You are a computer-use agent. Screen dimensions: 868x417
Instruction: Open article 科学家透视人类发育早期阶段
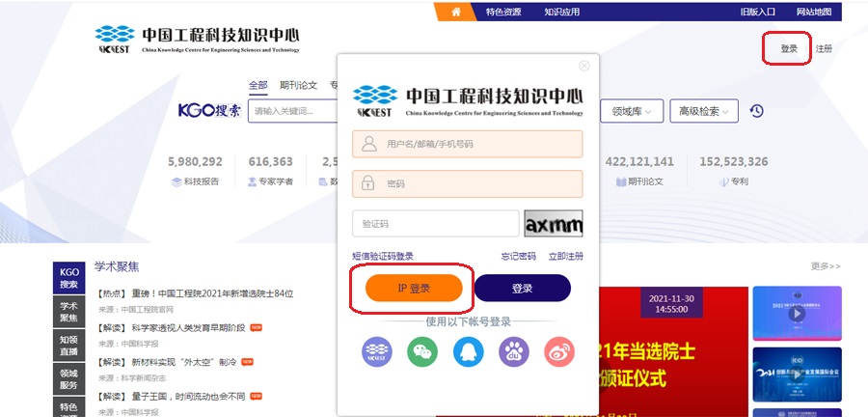(x=188, y=328)
